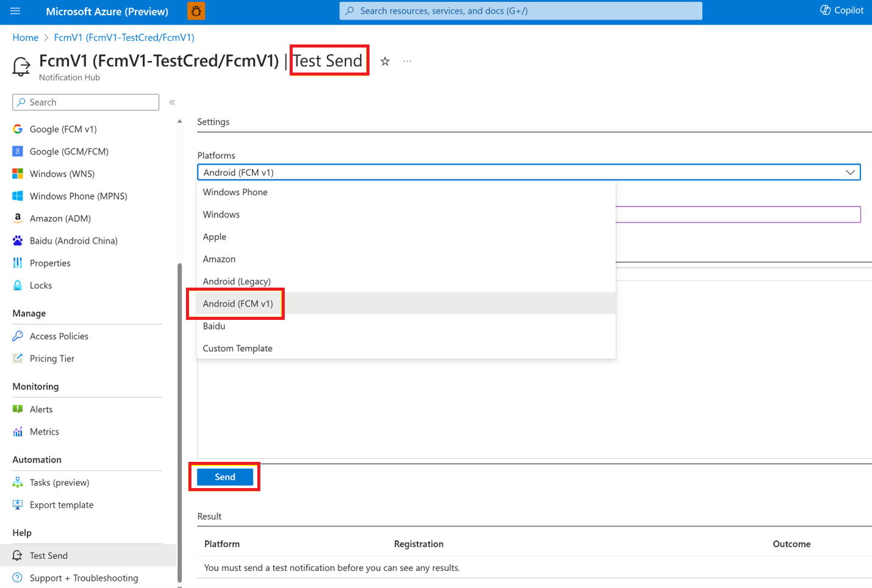Click the Baidu paw icon
Viewport: 872px width, 588px height.
[x=18, y=241]
